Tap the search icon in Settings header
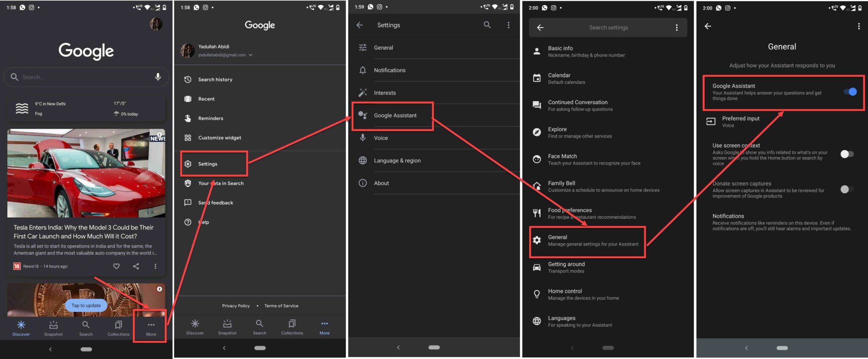The height and width of the screenshot is (359, 868). 487,25
